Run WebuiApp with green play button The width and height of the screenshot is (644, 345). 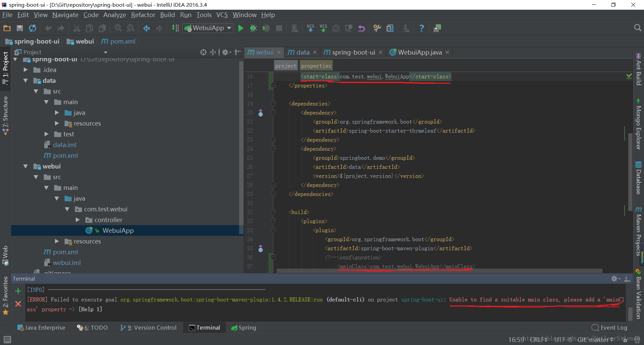[240, 28]
